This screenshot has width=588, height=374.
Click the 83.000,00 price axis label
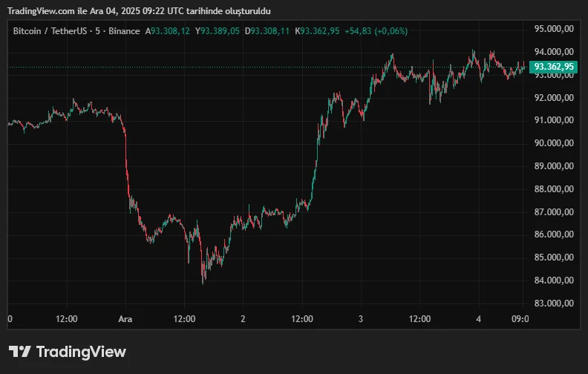point(554,304)
